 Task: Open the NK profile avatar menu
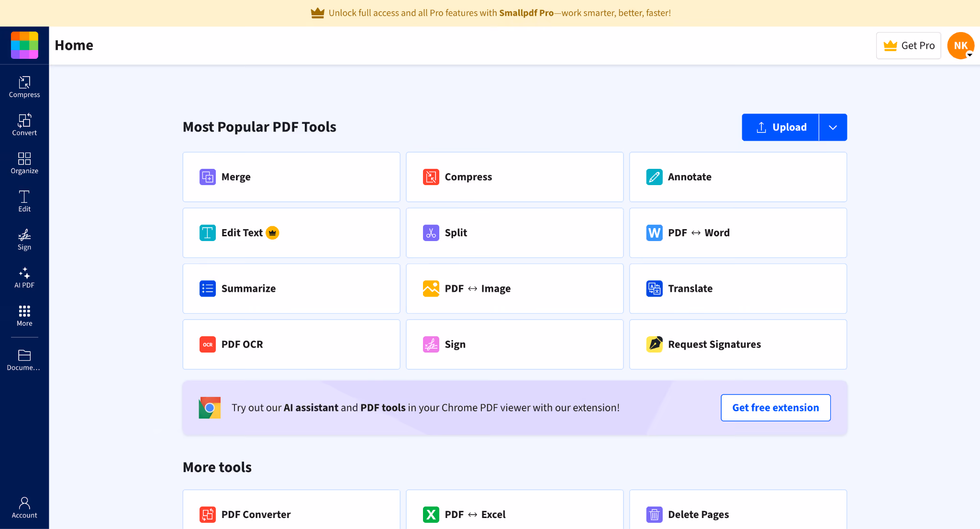tap(961, 45)
